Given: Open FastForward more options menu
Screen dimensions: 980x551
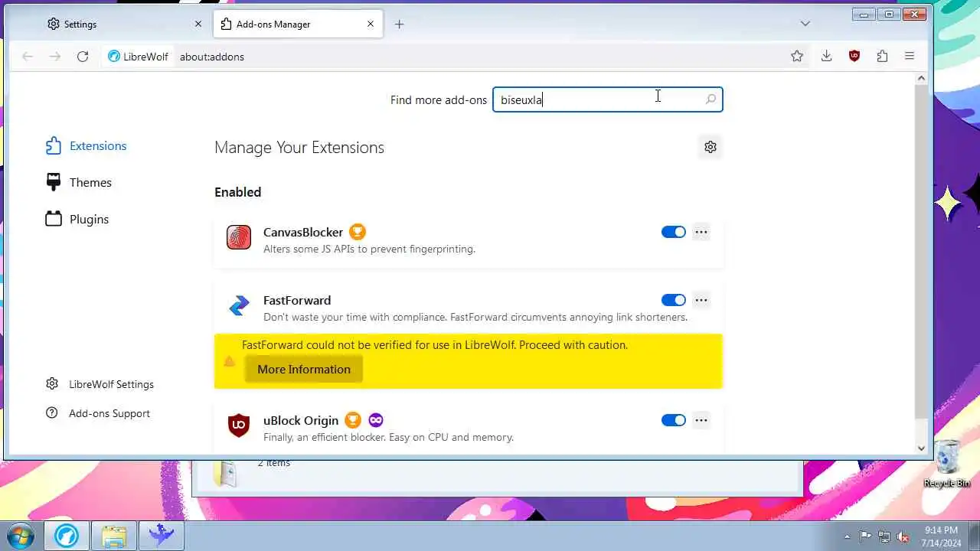Looking at the screenshot, I should (701, 300).
